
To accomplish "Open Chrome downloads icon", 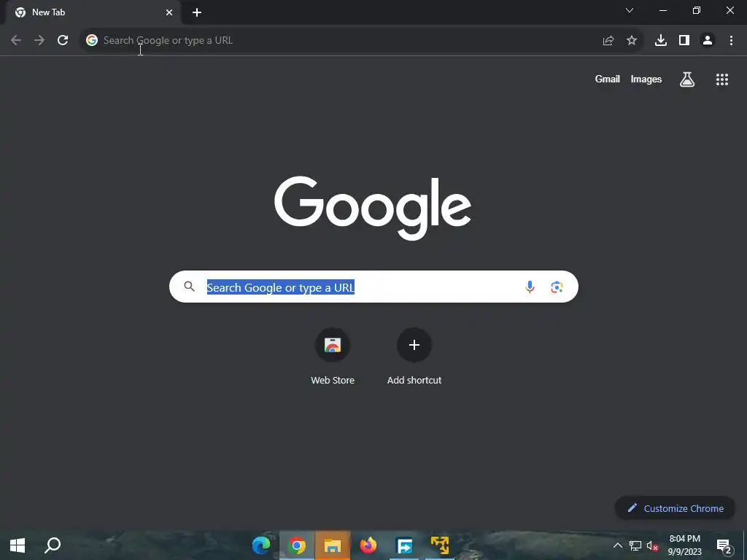I will (x=661, y=41).
